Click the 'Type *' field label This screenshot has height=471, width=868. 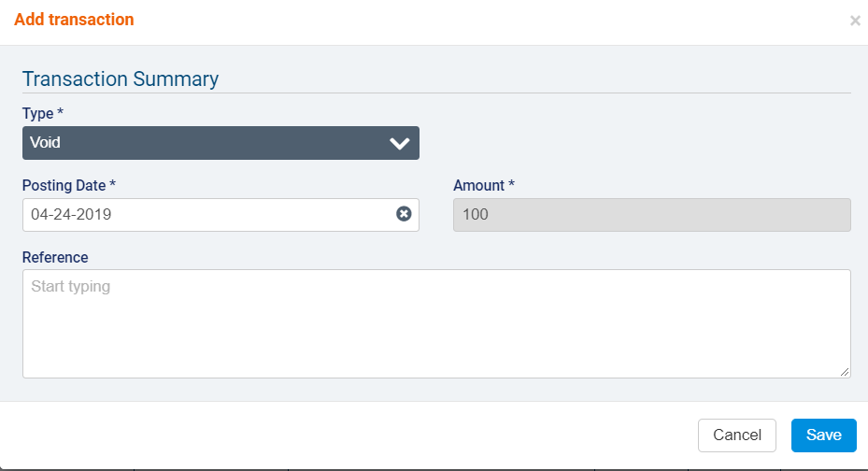click(x=43, y=113)
